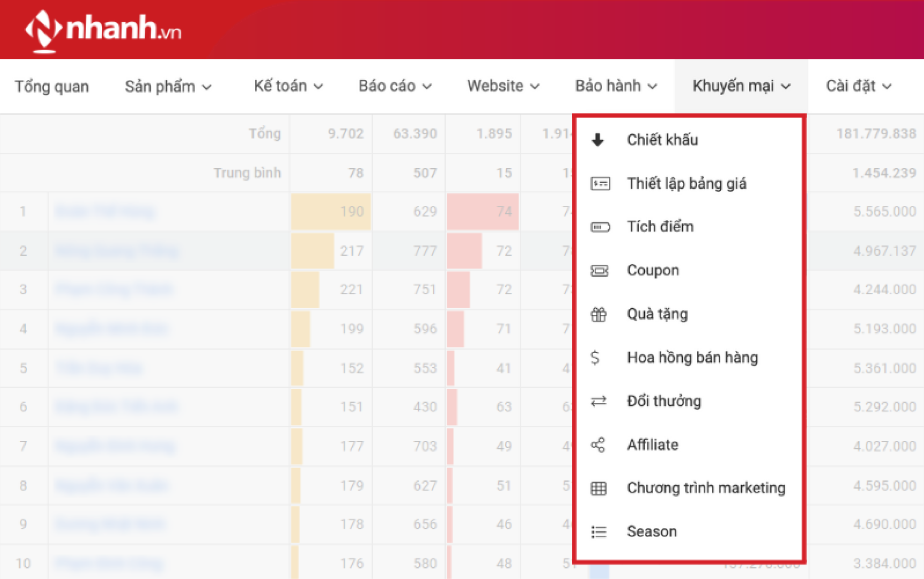The width and height of the screenshot is (924, 579).
Task: Click the Coupon ticket icon
Action: coord(599,271)
